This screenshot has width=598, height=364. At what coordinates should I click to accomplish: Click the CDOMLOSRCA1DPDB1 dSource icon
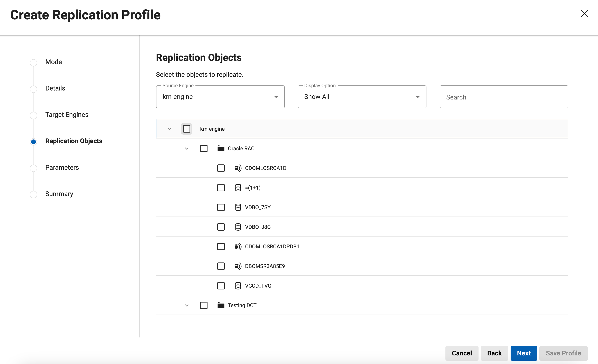[x=238, y=247]
